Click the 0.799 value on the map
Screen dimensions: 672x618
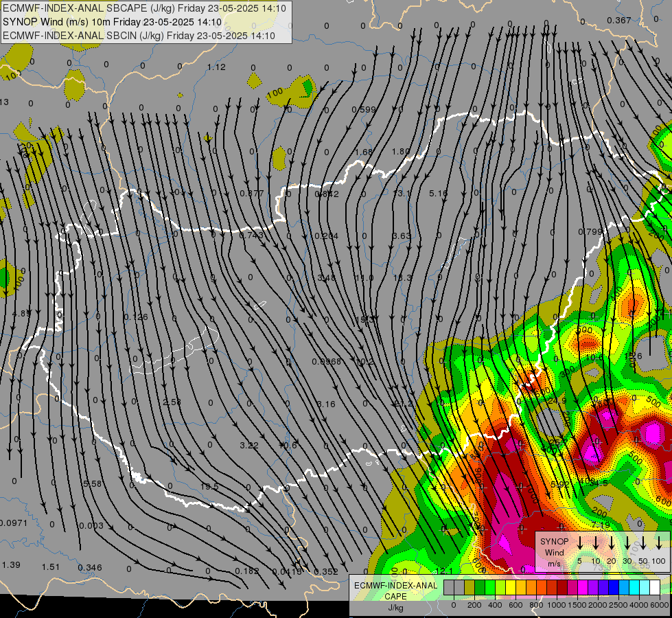pos(590,232)
